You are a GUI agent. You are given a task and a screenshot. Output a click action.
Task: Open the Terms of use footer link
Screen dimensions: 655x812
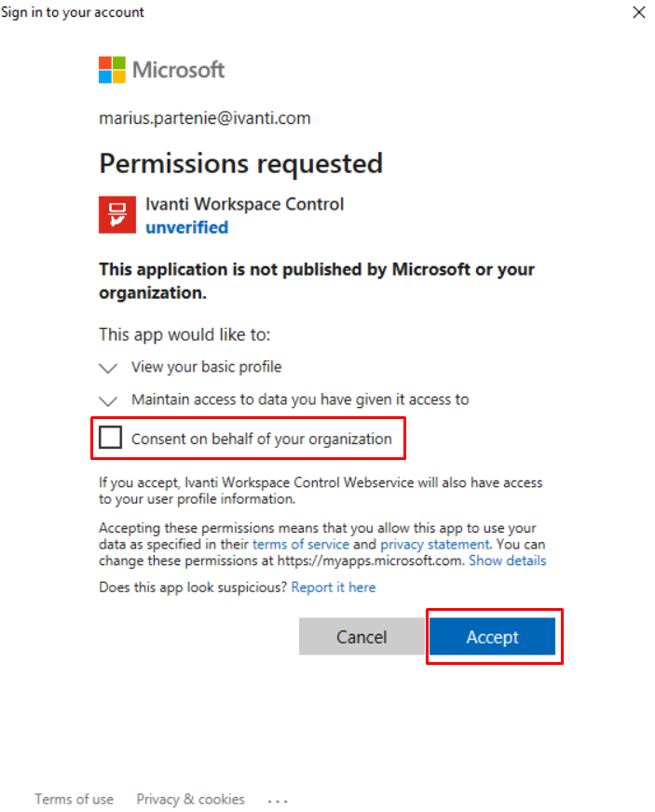74,799
